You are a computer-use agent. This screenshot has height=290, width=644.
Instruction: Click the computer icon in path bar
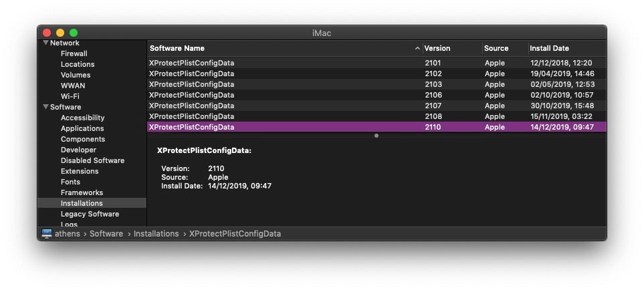pos(47,234)
